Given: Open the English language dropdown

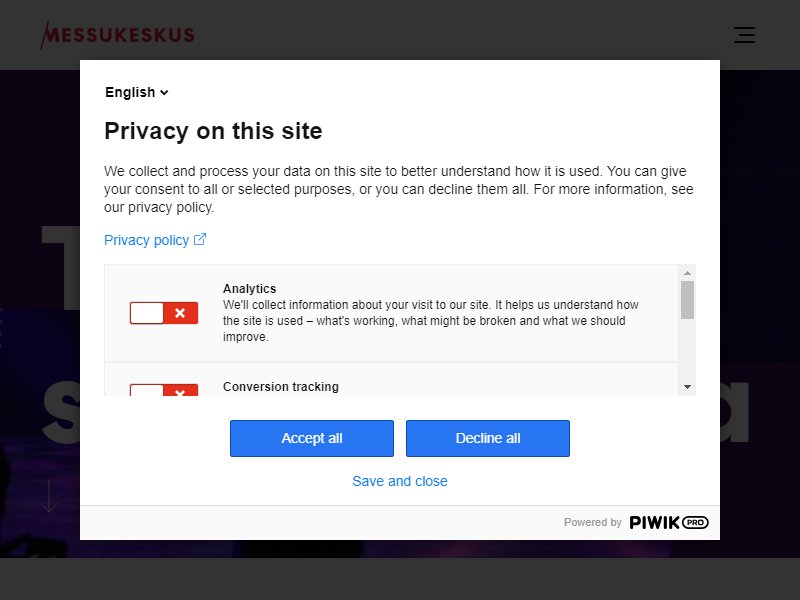Looking at the screenshot, I should [x=136, y=92].
